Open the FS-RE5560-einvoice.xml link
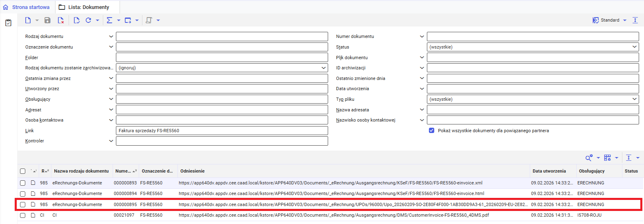Image resolution: width=644 pixels, height=224 pixels. pyautogui.click(x=330, y=183)
